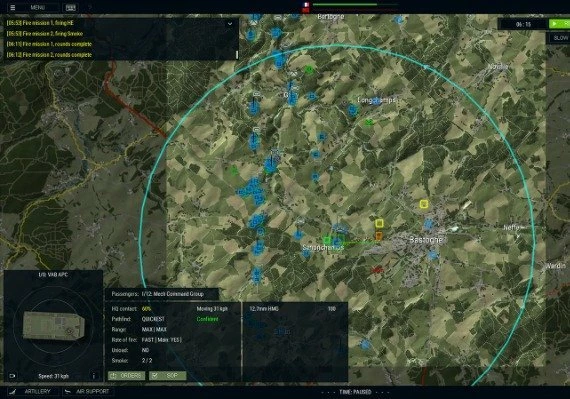Screen dimensions: 570x399
Task: Click the Wardin village label
Action: (x=555, y=266)
